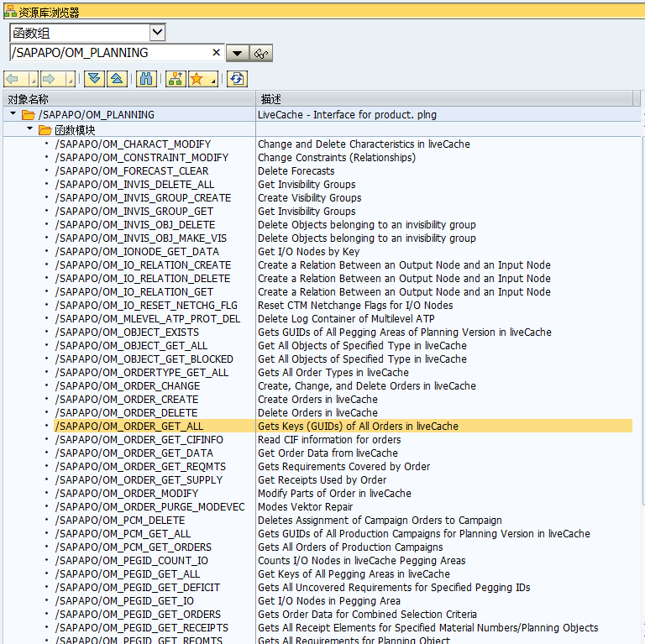Select /SAPAPO/OM_PEGID_GET_ALL entry
Image resolution: width=645 pixels, height=644 pixels.
(128, 574)
